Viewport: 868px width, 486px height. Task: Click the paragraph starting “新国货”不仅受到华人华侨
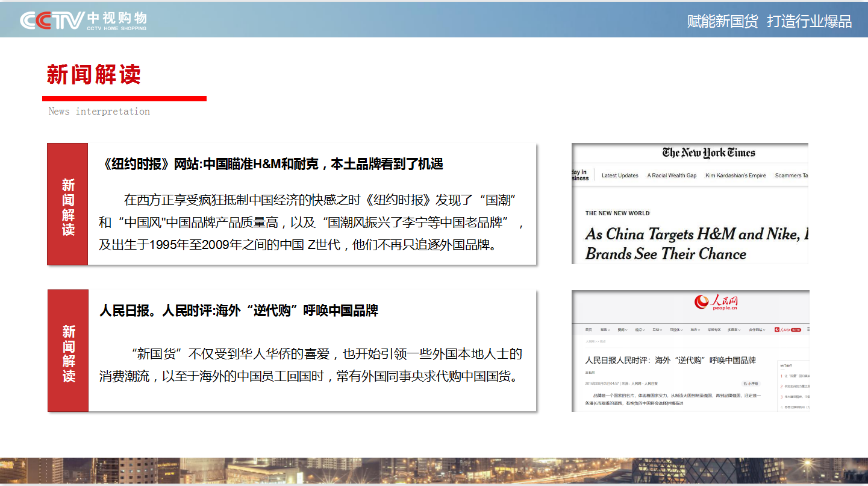pyautogui.click(x=310, y=365)
